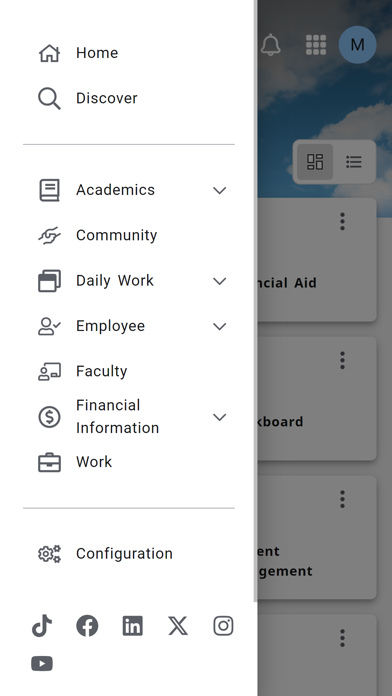Expand the Academics menu chevron
Screen dimensions: 392x696
220,190
